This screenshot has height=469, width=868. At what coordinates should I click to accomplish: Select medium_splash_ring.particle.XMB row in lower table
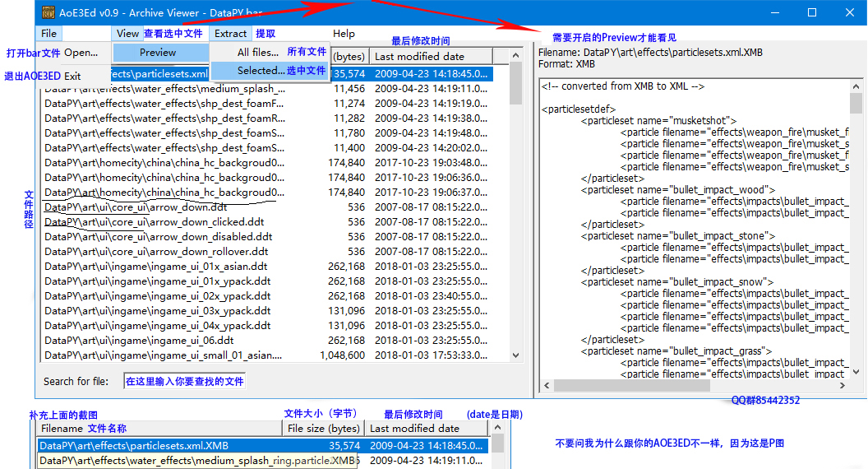263,461
